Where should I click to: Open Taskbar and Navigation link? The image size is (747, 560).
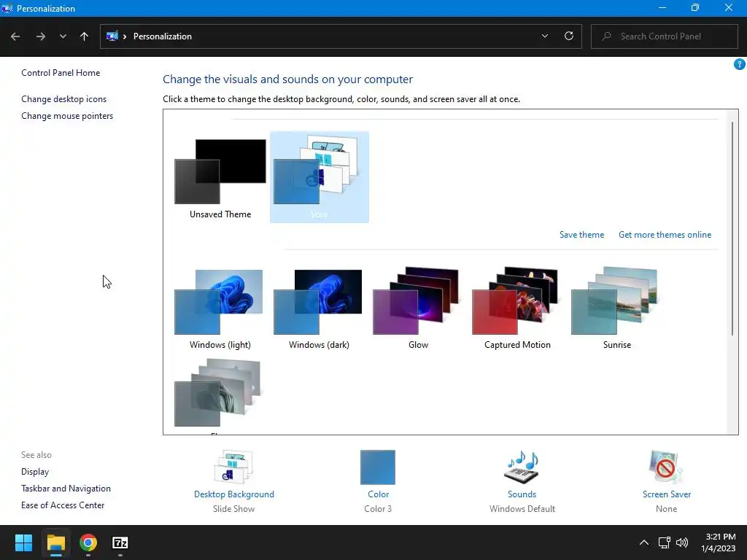pos(66,489)
